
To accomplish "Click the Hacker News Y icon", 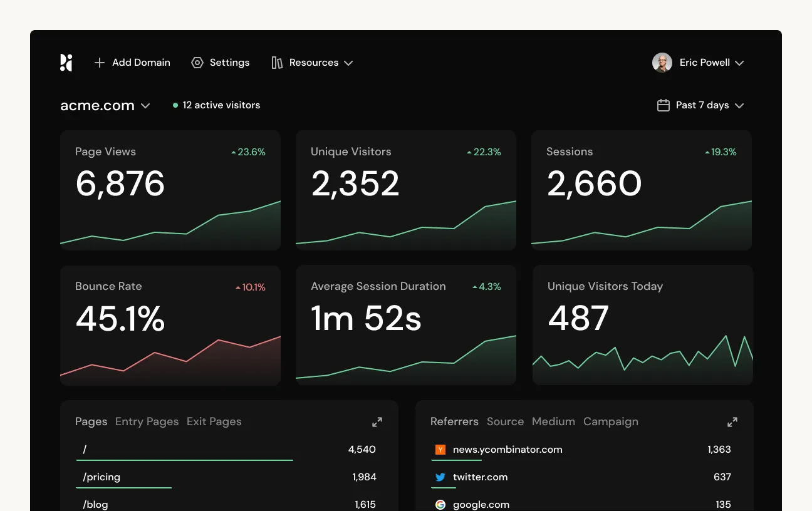I will 440,449.
